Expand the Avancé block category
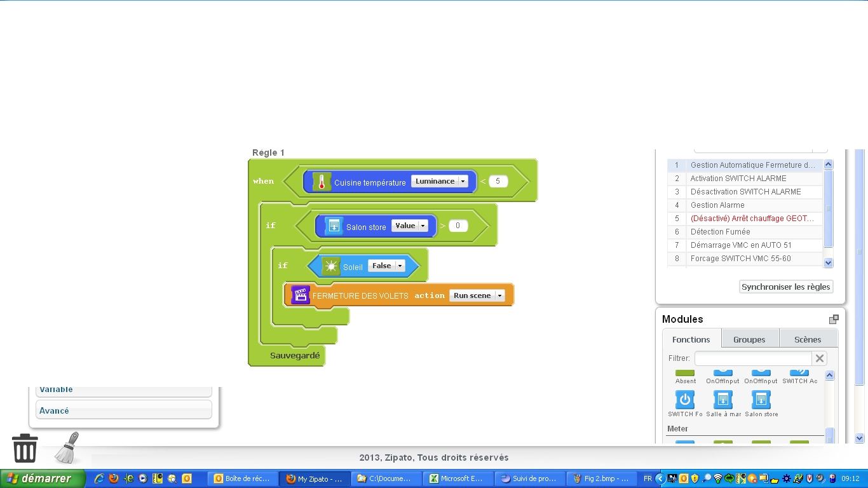The width and height of the screenshot is (868, 488). pos(123,410)
